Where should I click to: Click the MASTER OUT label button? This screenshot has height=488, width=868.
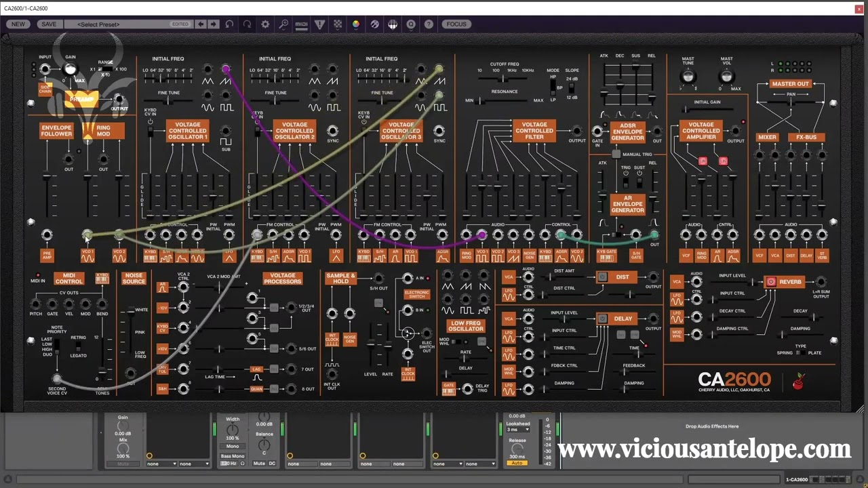[790, 84]
